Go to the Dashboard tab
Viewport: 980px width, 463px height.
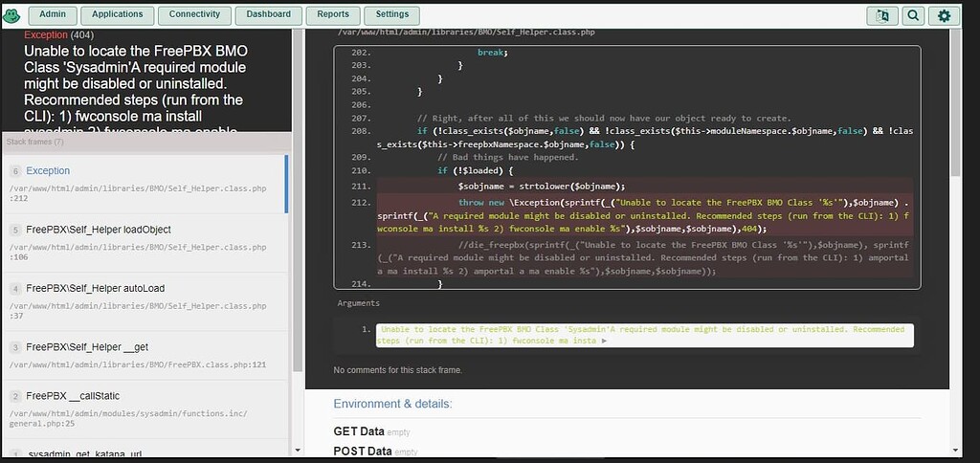269,15
